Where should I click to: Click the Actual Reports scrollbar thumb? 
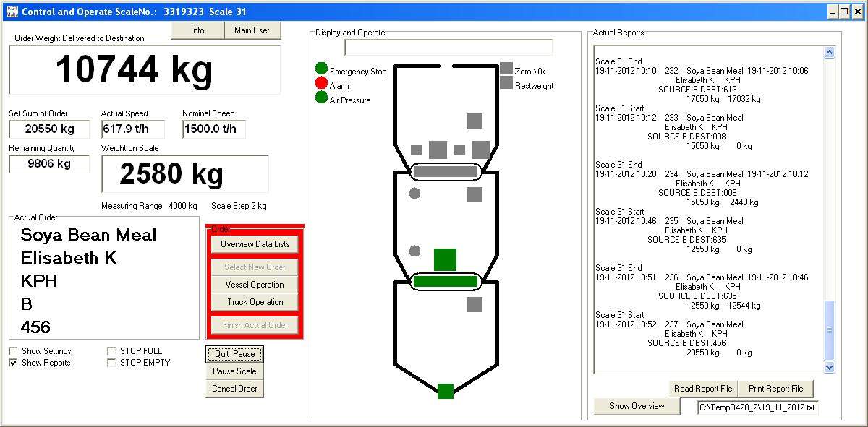coord(830,330)
